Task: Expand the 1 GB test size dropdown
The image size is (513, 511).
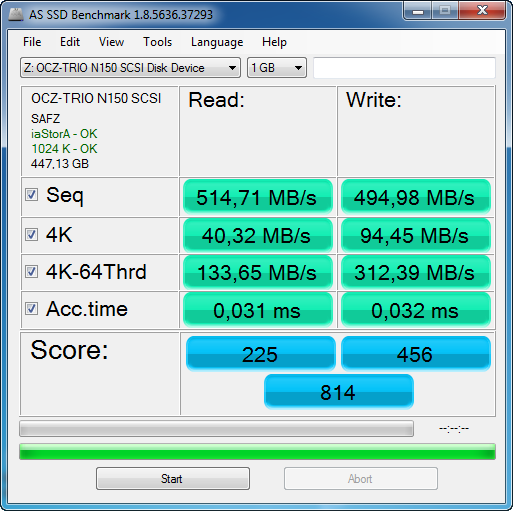Action: [277, 68]
